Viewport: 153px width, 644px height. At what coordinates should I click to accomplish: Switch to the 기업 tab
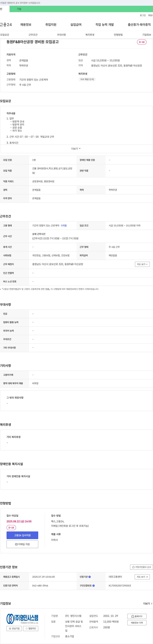pos(19,9)
